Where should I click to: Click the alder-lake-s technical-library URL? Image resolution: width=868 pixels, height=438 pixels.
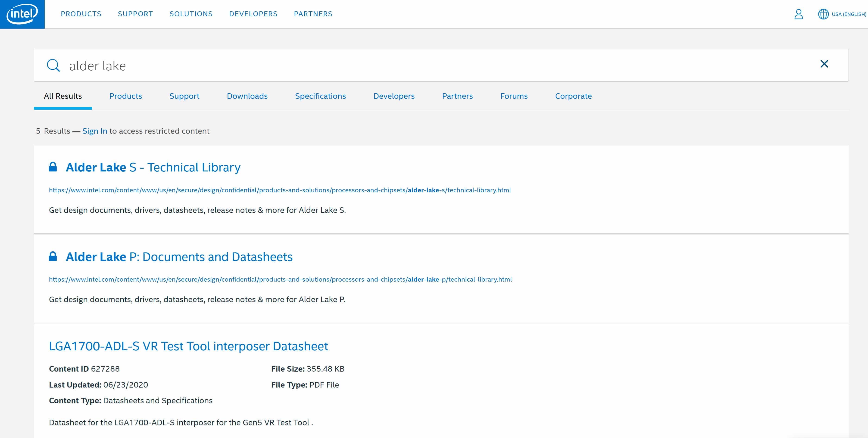pyautogui.click(x=280, y=190)
